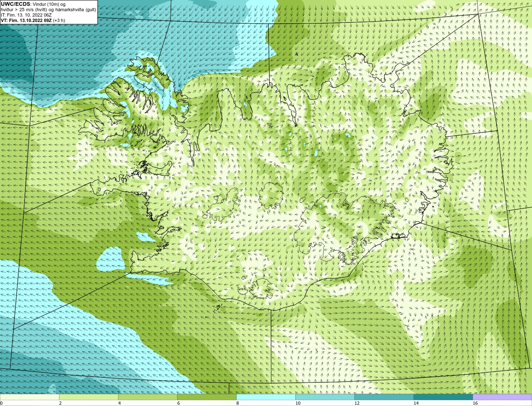Viewport: 532px width, 406px height.
Task: Click the legend scale label '16'
Action: [475, 403]
